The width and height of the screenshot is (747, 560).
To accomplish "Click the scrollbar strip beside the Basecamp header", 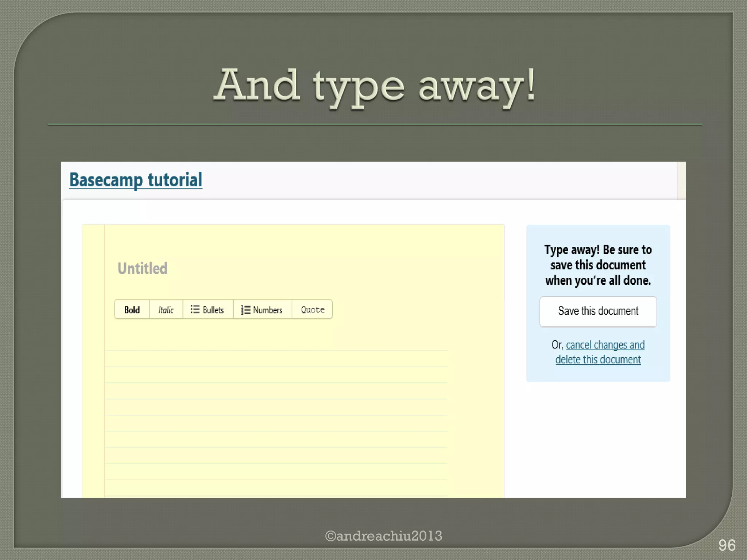I will 681,181.
